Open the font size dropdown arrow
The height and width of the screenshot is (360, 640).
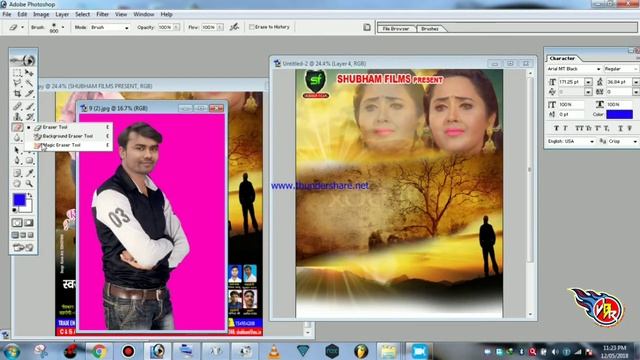[588, 82]
